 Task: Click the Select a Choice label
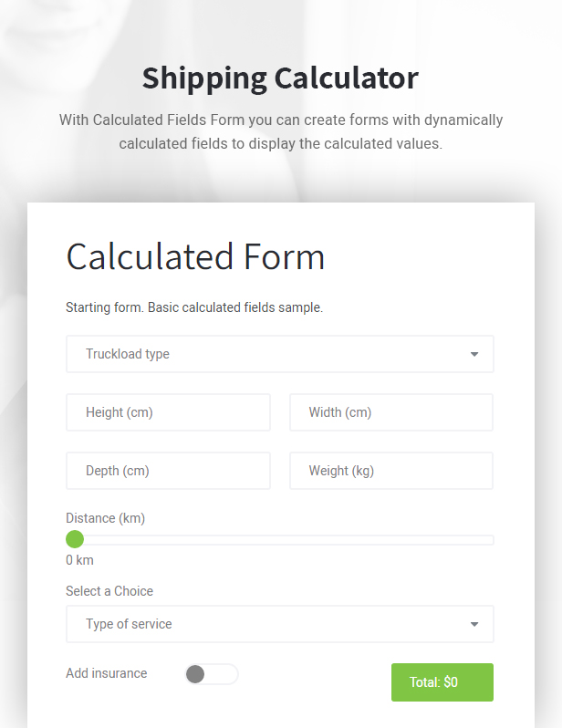pyautogui.click(x=109, y=591)
